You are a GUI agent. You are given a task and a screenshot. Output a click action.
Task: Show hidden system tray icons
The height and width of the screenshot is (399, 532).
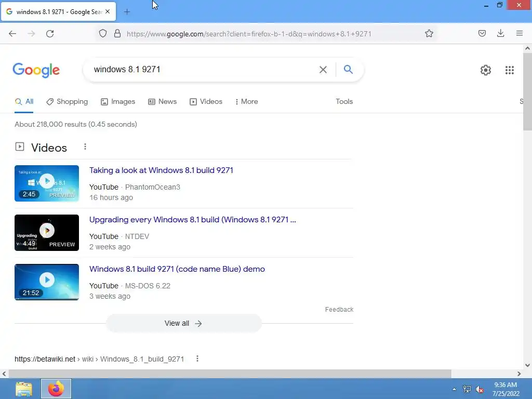(454, 389)
